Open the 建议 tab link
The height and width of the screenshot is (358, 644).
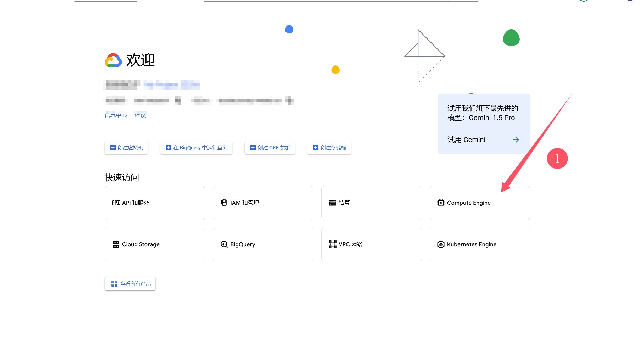(x=140, y=115)
